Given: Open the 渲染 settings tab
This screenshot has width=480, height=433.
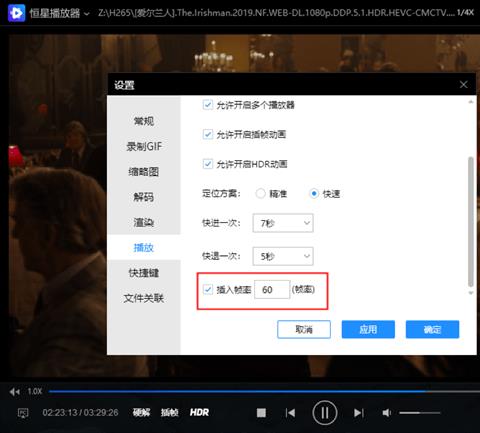Looking at the screenshot, I should point(144,222).
